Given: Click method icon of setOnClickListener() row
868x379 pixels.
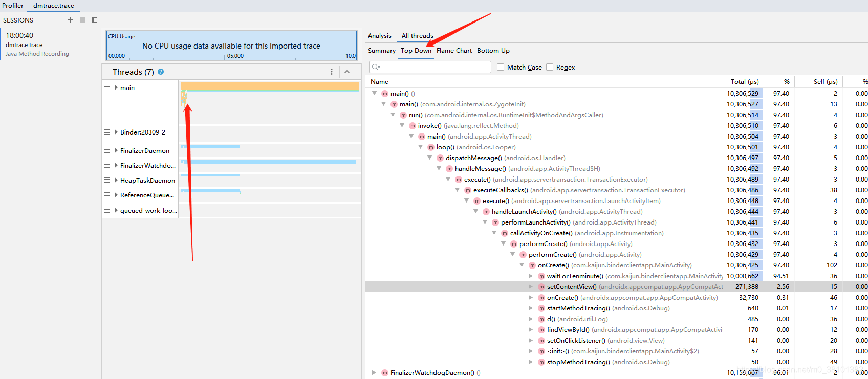Looking at the screenshot, I should 541,340.
